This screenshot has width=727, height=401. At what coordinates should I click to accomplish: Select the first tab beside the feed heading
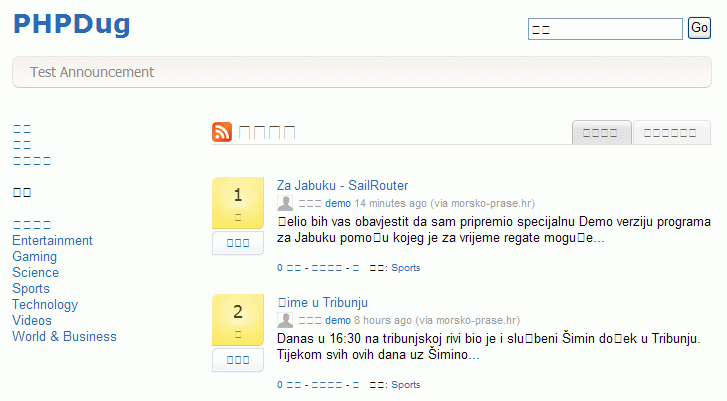[x=601, y=133]
